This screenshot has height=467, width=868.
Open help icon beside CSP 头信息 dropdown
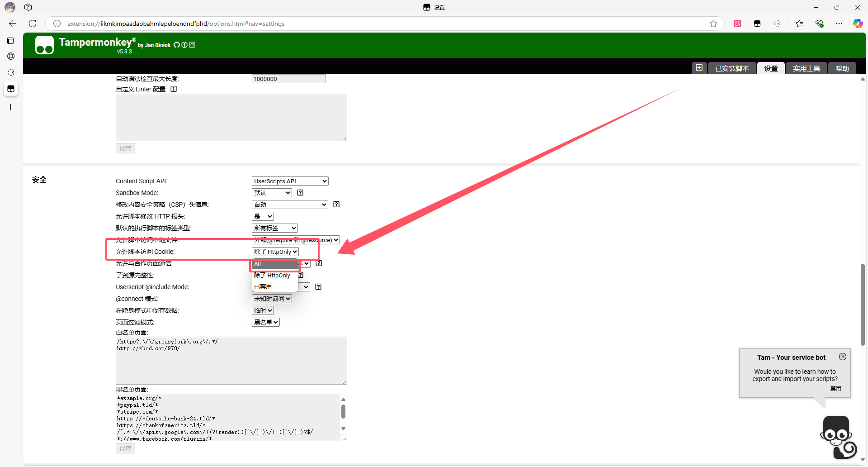tap(336, 205)
